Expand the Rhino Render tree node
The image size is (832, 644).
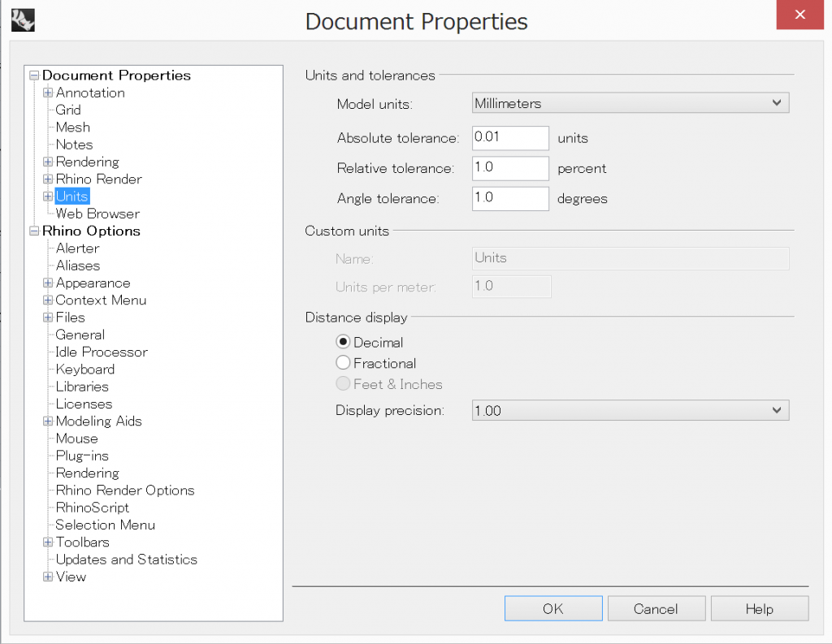pos(48,179)
